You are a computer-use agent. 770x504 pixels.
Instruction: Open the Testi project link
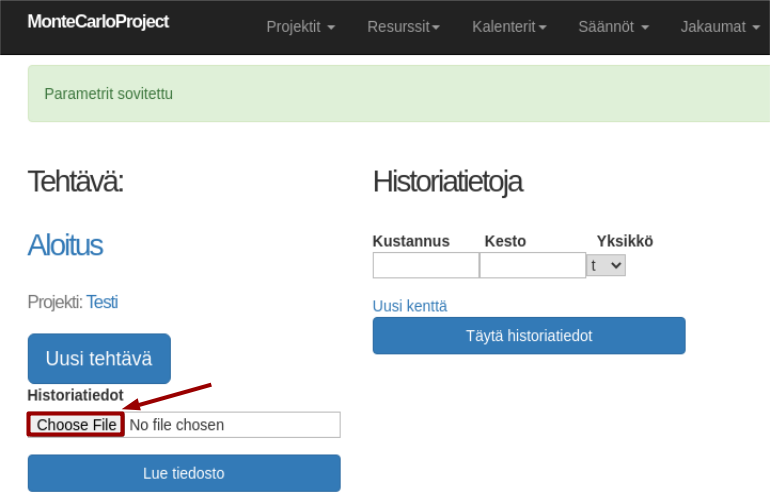point(102,302)
